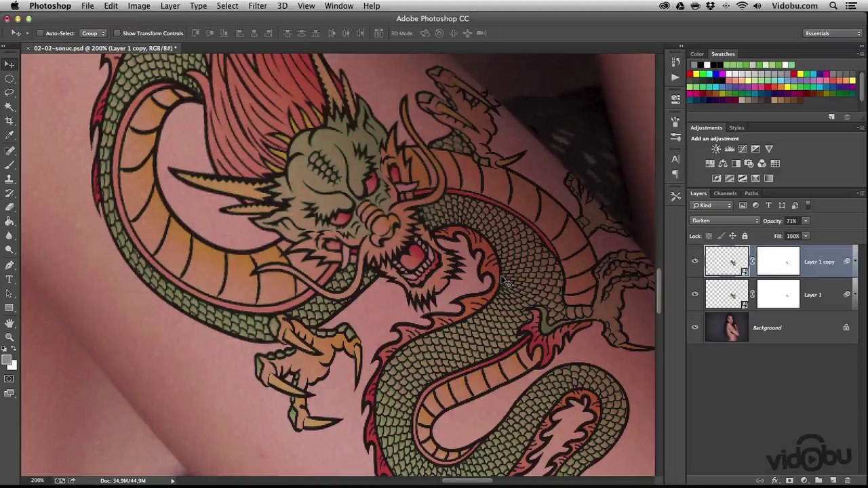Select the Magic Wand tool
This screenshot has height=488, width=868.
9,106
